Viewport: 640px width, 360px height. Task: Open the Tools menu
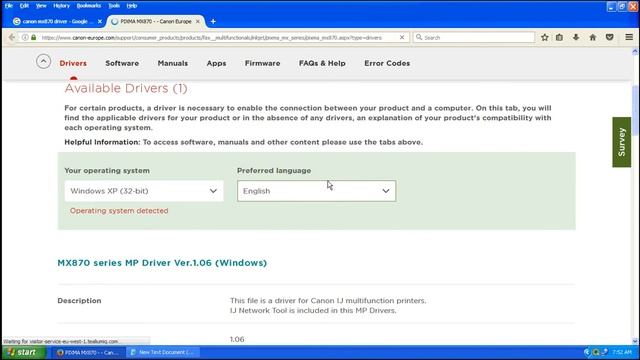coord(114,6)
